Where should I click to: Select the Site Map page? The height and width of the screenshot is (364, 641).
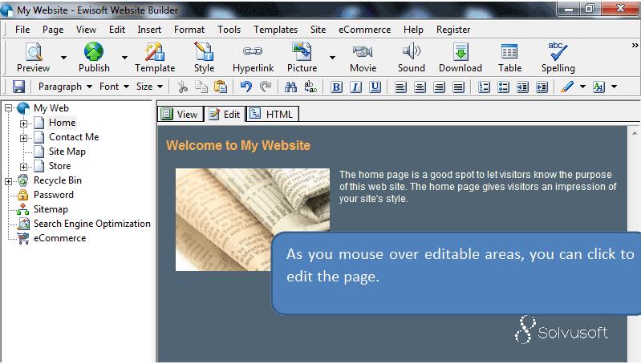coord(67,152)
